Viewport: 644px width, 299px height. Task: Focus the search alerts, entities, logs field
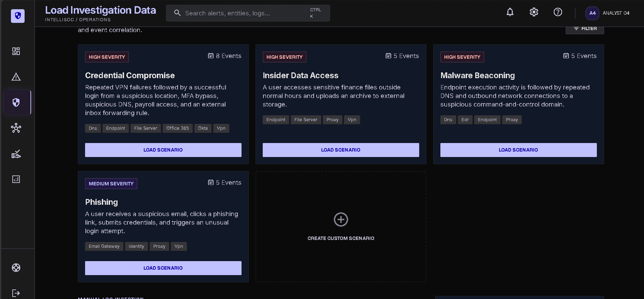pyautogui.click(x=248, y=13)
